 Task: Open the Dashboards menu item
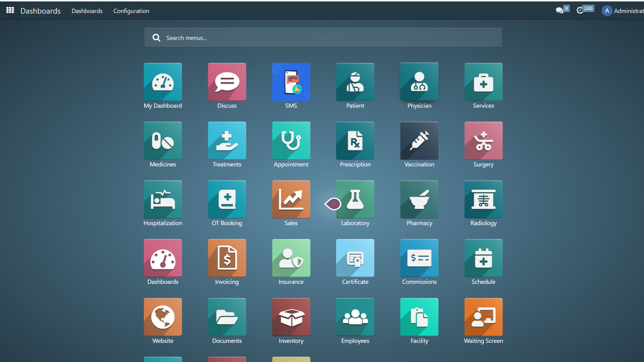(x=87, y=11)
